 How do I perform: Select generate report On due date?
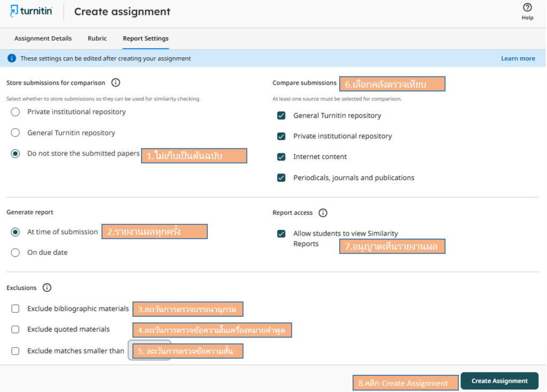coord(15,253)
